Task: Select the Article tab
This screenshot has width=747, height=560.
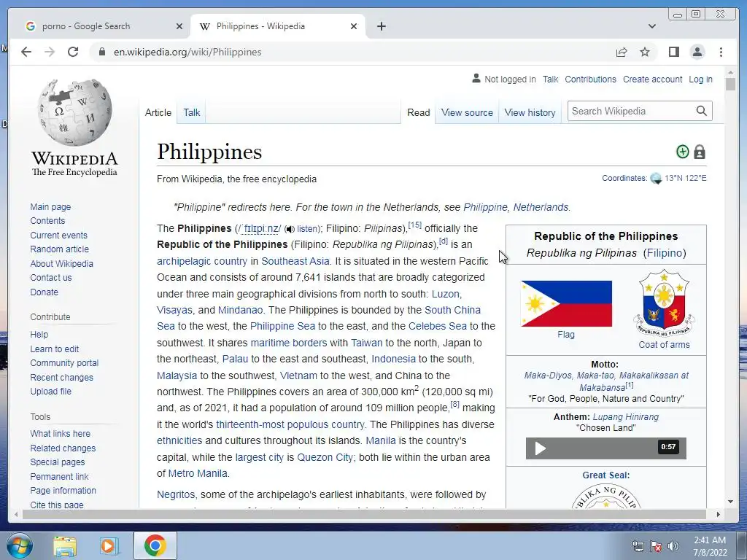Action: coord(158,113)
